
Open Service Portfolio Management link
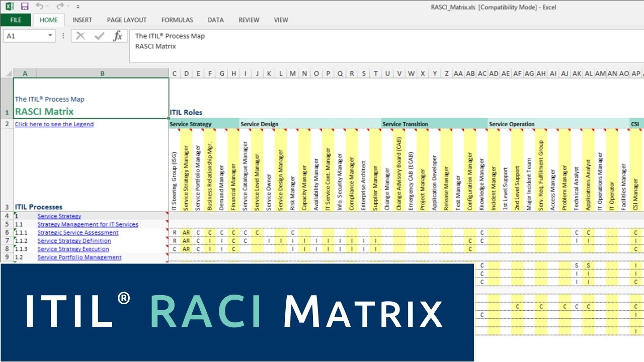pyautogui.click(x=79, y=257)
